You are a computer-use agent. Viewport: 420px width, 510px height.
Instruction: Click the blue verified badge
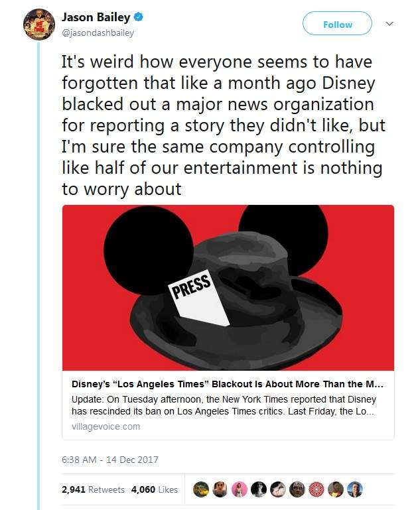coord(138,17)
